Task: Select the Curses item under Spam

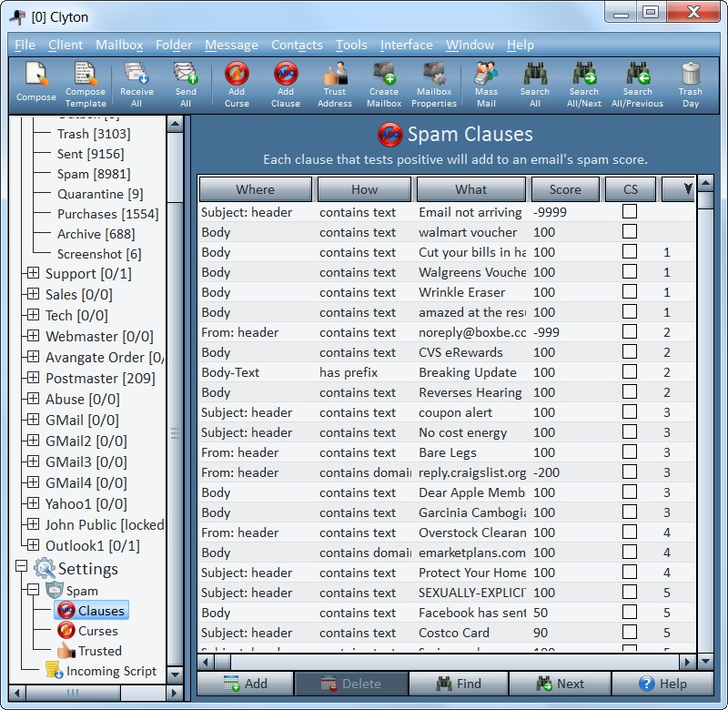Action: tap(88, 631)
